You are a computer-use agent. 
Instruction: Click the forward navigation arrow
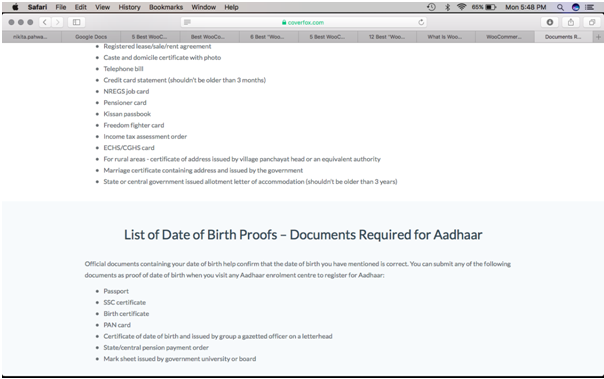click(x=57, y=22)
